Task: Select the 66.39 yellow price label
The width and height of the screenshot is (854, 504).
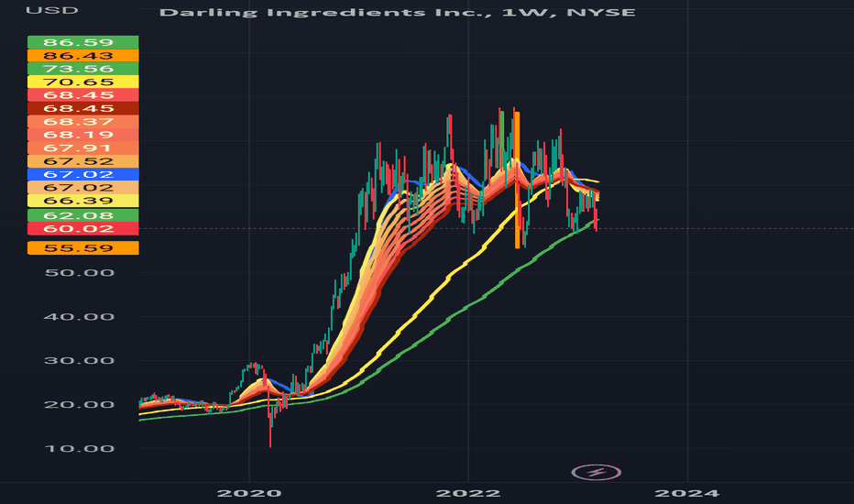Action: click(82, 201)
